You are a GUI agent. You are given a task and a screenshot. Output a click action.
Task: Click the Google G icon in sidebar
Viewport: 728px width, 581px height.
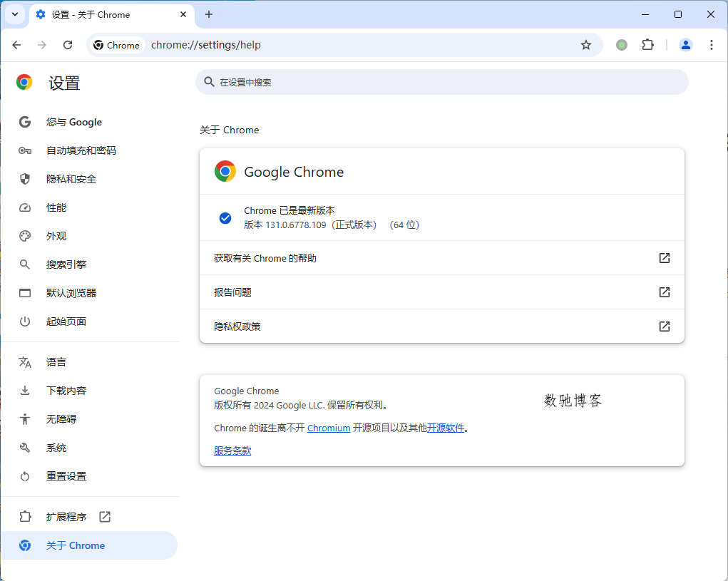click(25, 122)
